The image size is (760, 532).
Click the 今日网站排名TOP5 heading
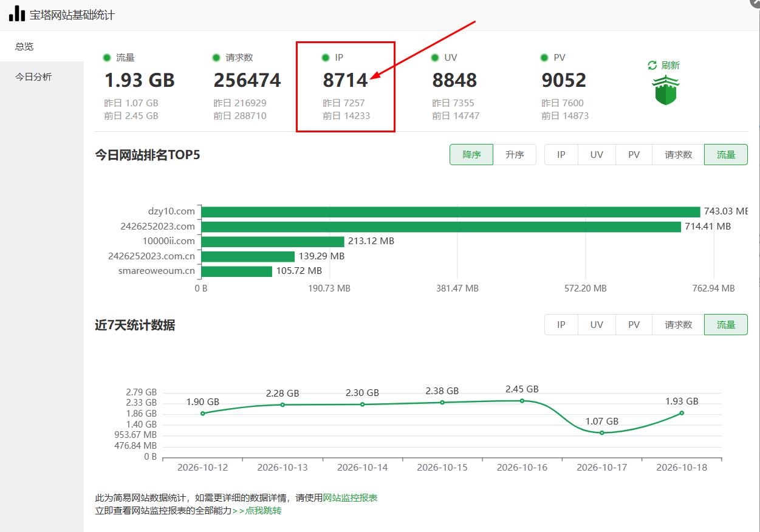pyautogui.click(x=148, y=155)
